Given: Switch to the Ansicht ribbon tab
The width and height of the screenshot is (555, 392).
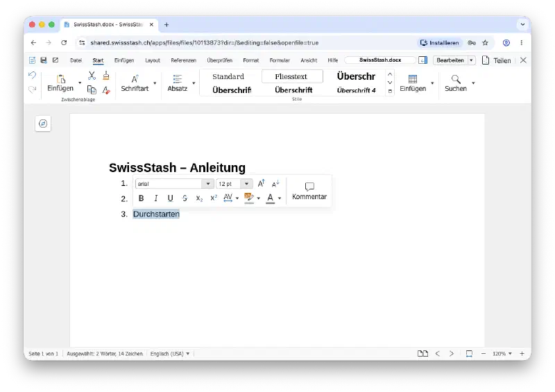Looking at the screenshot, I should pyautogui.click(x=309, y=60).
